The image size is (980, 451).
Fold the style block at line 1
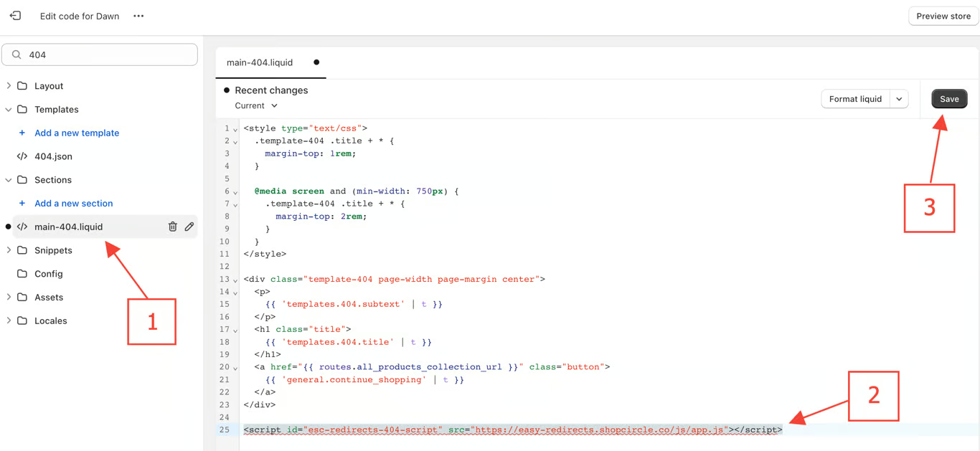tap(235, 130)
